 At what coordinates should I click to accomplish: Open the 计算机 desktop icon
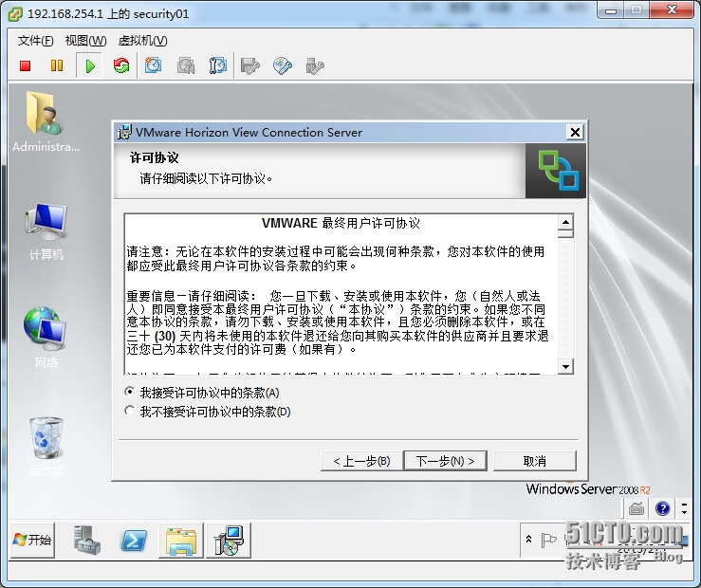[46, 232]
